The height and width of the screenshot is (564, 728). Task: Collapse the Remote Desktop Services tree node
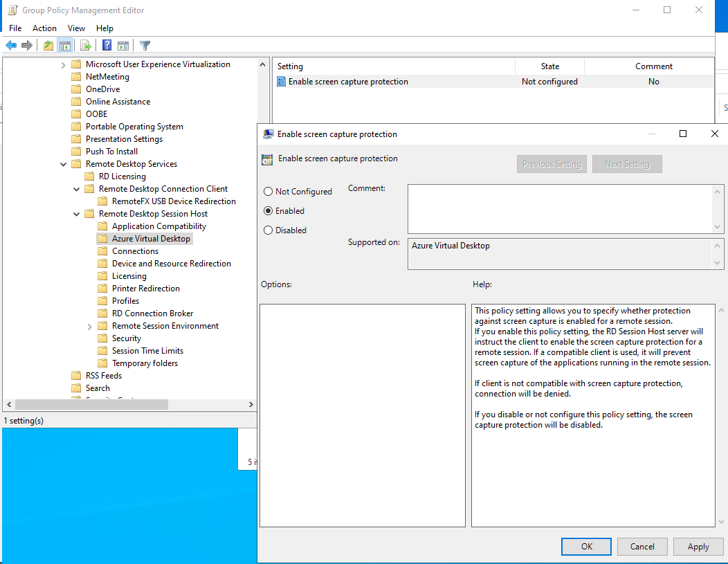click(x=64, y=164)
